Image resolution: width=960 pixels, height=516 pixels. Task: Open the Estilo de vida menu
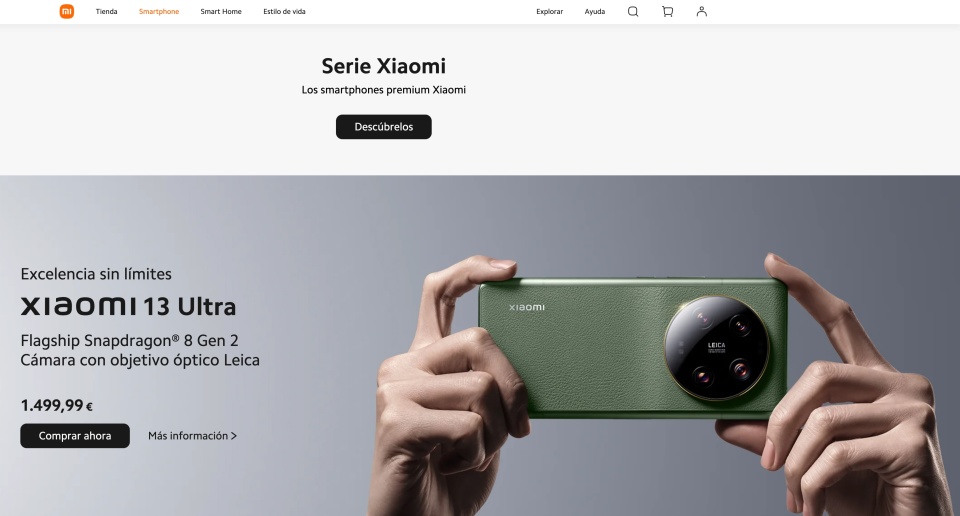(x=284, y=12)
